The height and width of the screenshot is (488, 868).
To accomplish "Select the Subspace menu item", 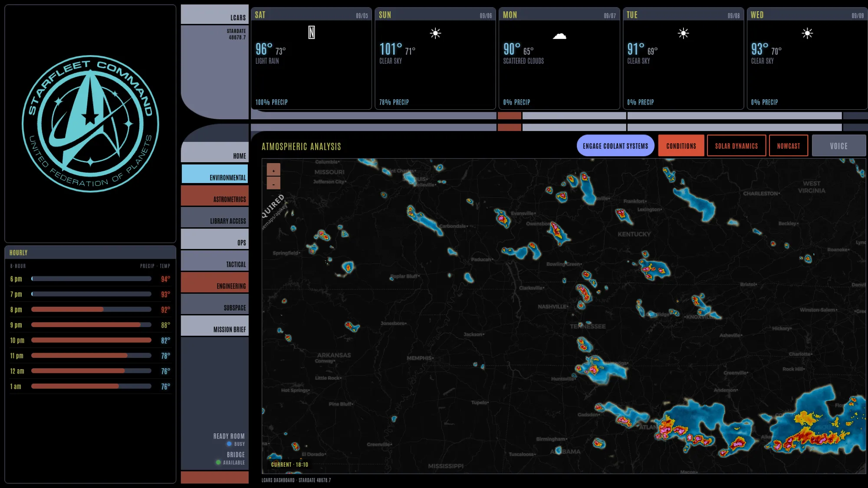I will 215,304.
